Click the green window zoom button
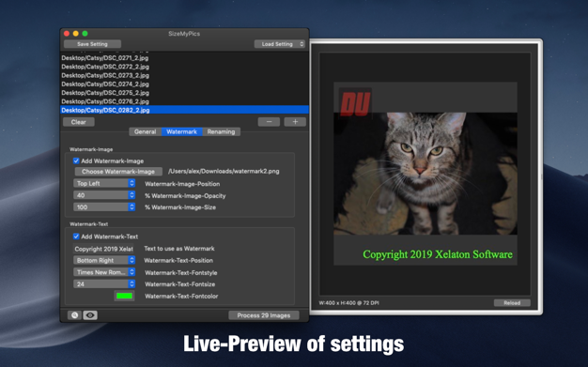 [x=85, y=34]
